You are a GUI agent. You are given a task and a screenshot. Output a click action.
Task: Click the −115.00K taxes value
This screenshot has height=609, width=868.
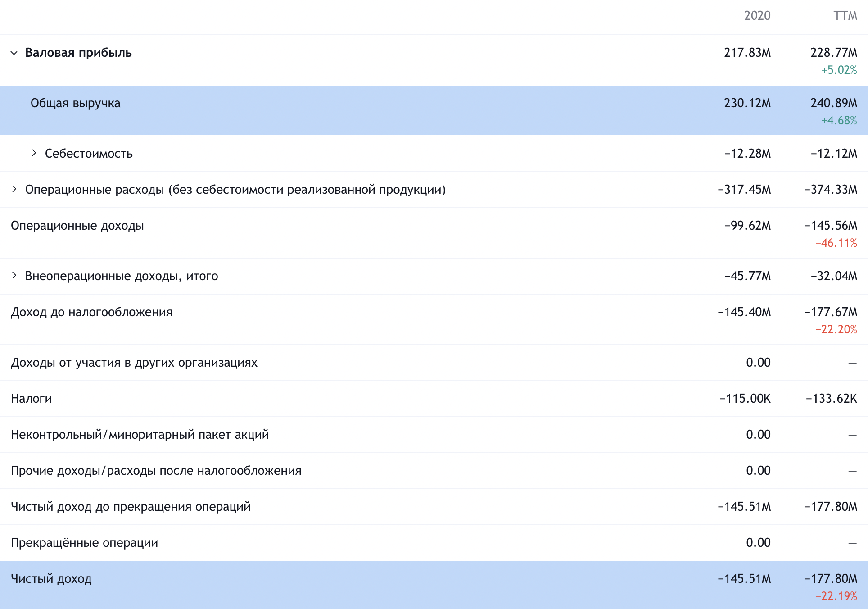point(745,399)
